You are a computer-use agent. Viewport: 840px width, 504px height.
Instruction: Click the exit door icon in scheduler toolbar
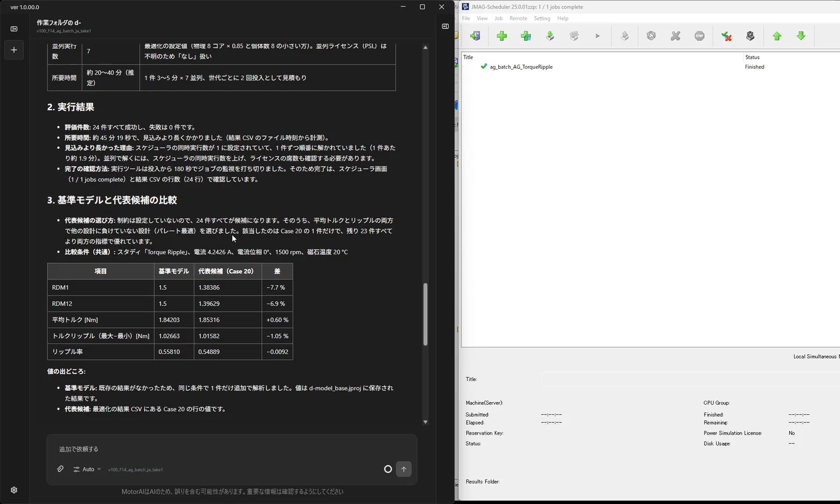[475, 36]
